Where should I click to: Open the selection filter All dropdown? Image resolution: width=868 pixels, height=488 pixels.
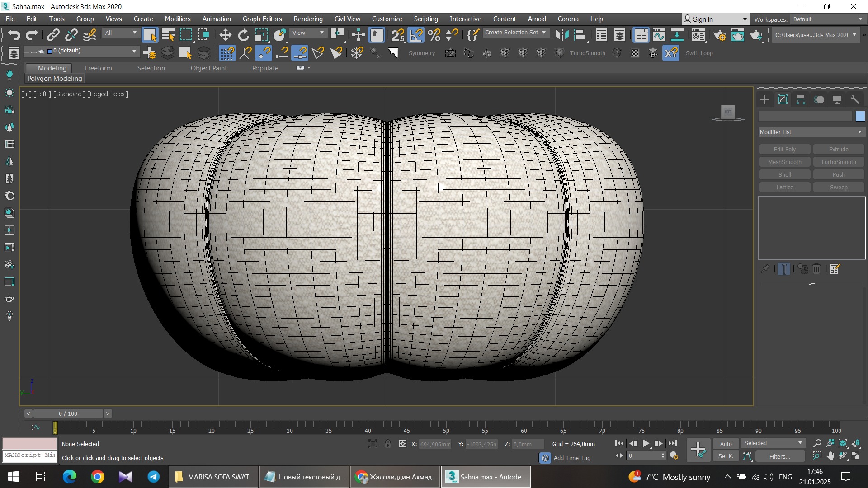(x=120, y=33)
